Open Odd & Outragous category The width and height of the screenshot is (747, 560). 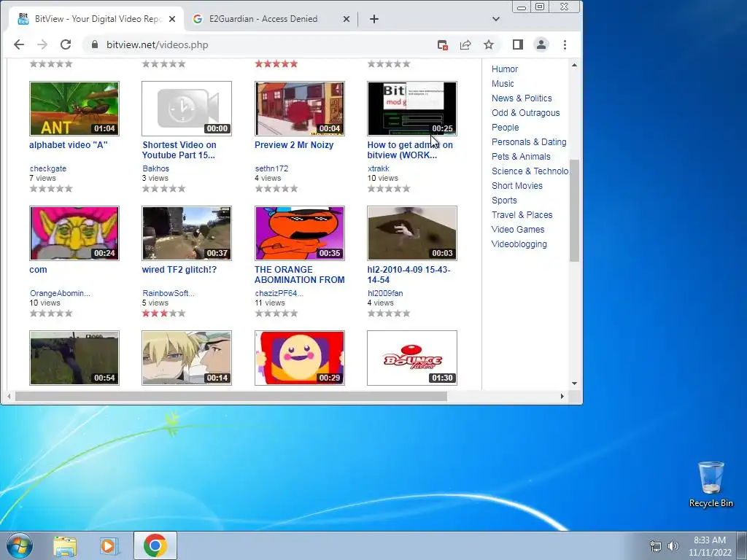[525, 113]
